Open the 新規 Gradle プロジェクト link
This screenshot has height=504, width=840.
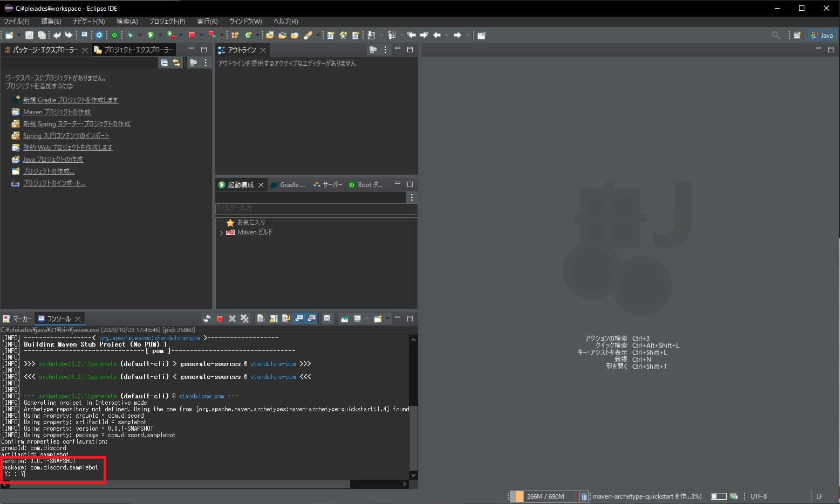(x=70, y=100)
